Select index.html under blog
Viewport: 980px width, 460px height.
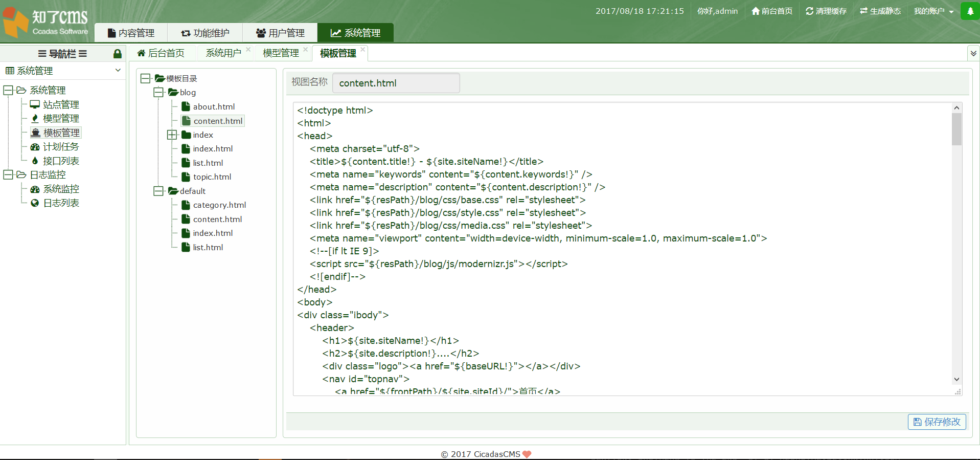pos(213,148)
